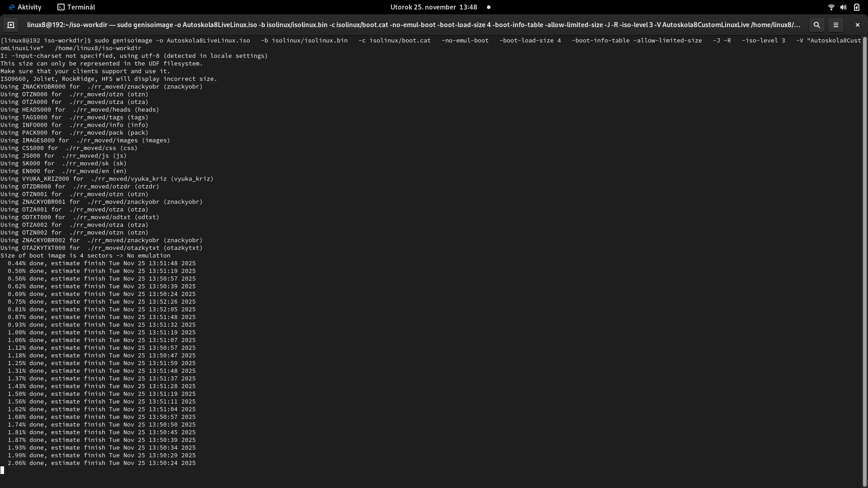Open the hamburger menu in the header bar
Viewport: 868px width, 488px height.
(836, 25)
